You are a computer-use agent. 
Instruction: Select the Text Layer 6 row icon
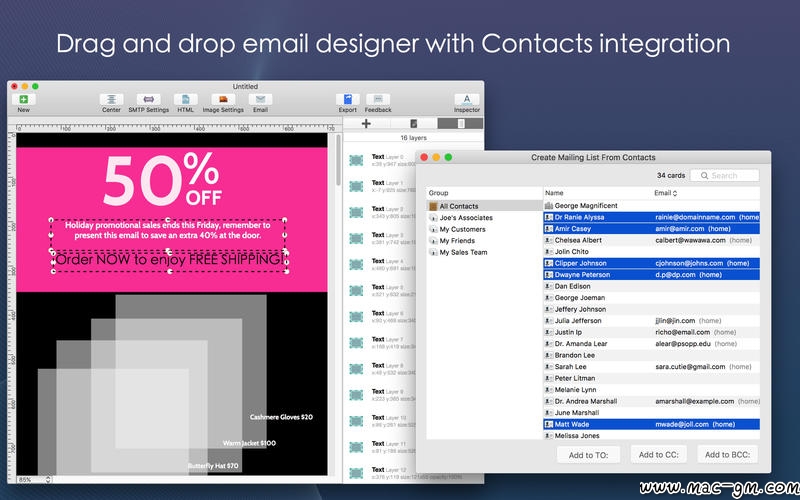[356, 316]
